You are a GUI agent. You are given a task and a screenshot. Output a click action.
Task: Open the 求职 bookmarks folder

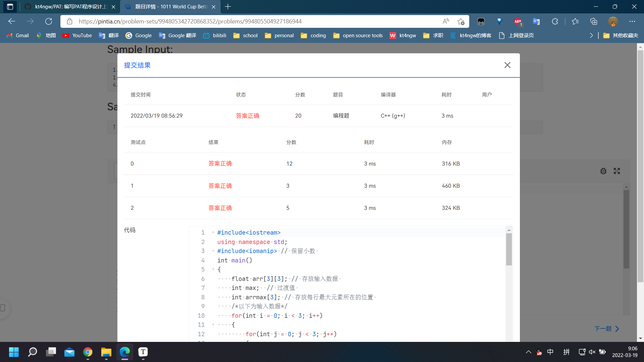(433, 36)
